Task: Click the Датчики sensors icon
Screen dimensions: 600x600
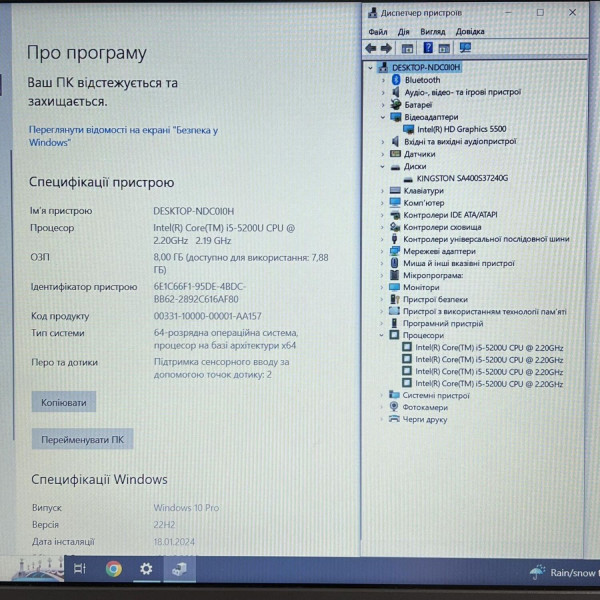Action: click(395, 154)
